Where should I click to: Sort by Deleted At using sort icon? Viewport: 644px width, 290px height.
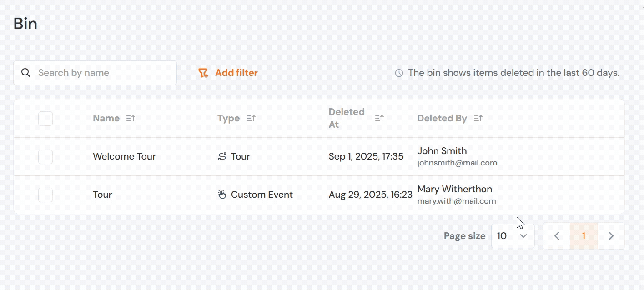[x=379, y=118]
